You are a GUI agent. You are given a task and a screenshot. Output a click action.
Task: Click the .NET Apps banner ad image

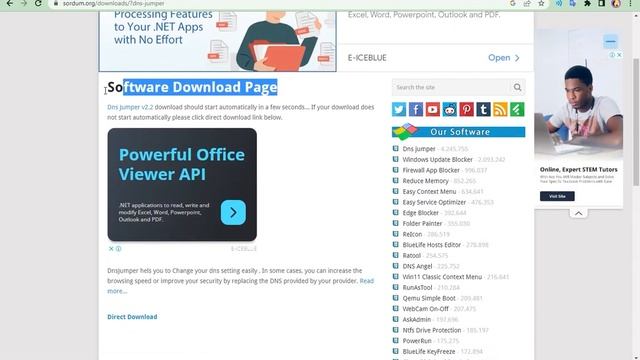(218, 41)
